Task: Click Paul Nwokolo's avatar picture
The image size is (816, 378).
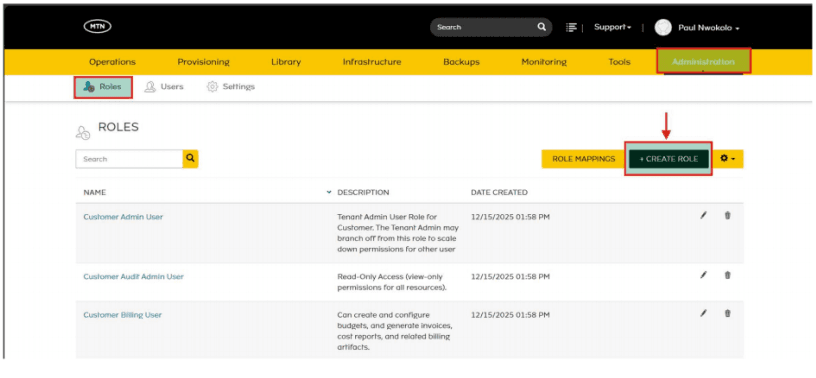Action: click(663, 28)
